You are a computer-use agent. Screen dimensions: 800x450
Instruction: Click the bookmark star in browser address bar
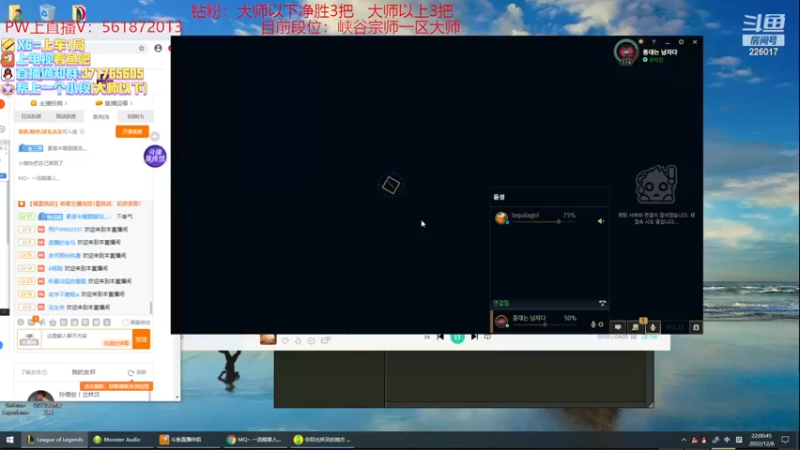141,48
